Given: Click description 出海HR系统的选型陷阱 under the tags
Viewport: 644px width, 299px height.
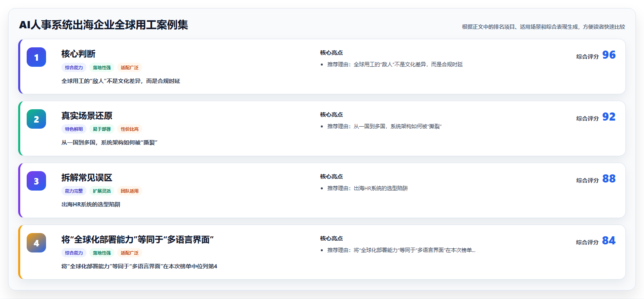Looking at the screenshot, I should 91,204.
